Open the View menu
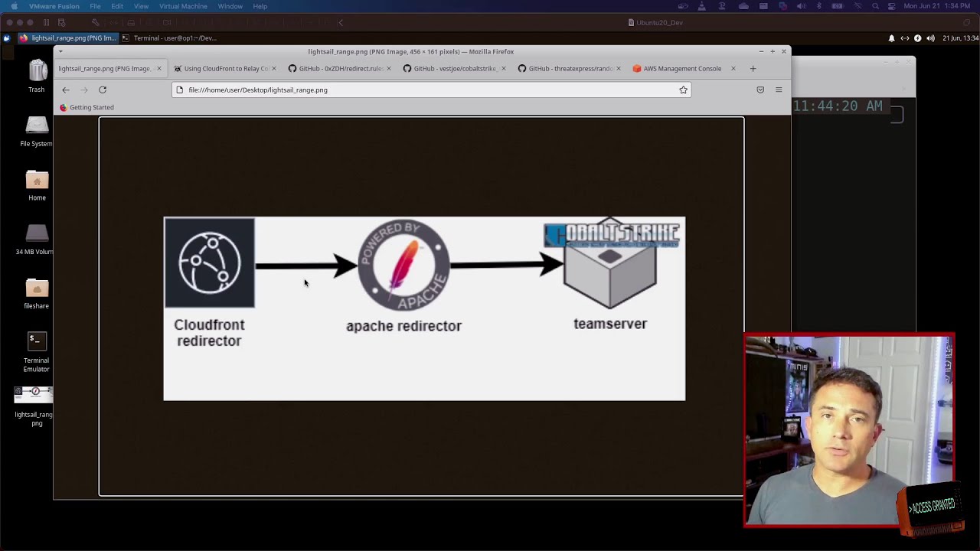Image resolution: width=980 pixels, height=551 pixels. (141, 6)
